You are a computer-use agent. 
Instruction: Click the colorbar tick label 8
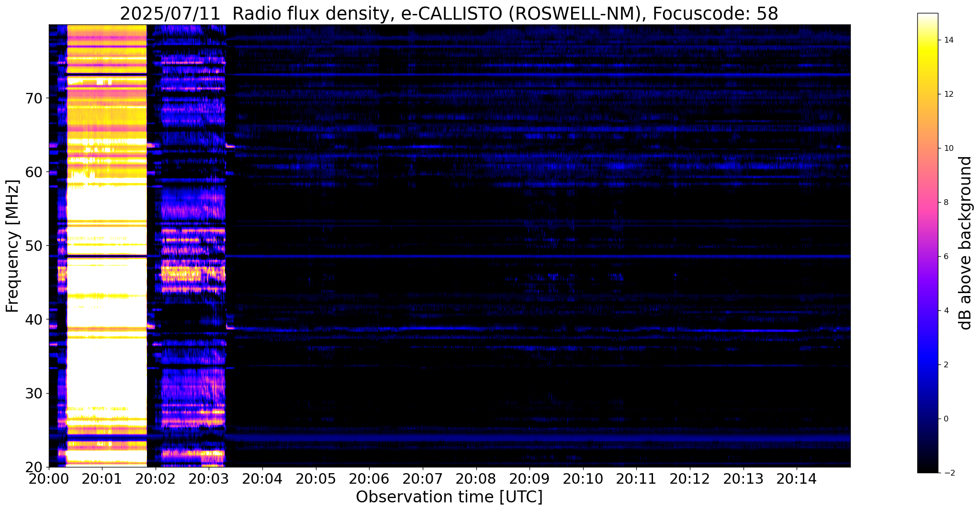(946, 203)
